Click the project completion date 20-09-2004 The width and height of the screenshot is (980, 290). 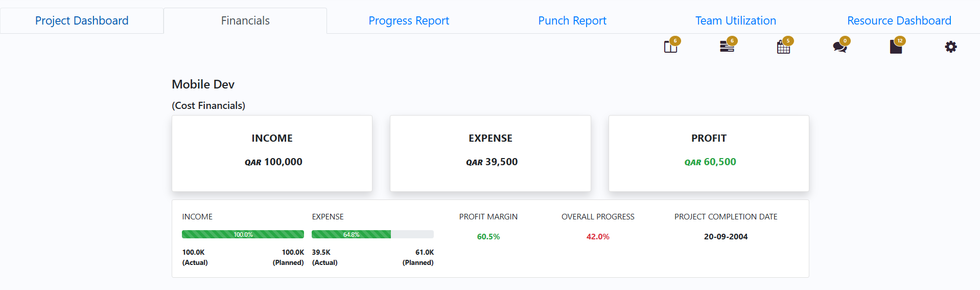point(726,237)
